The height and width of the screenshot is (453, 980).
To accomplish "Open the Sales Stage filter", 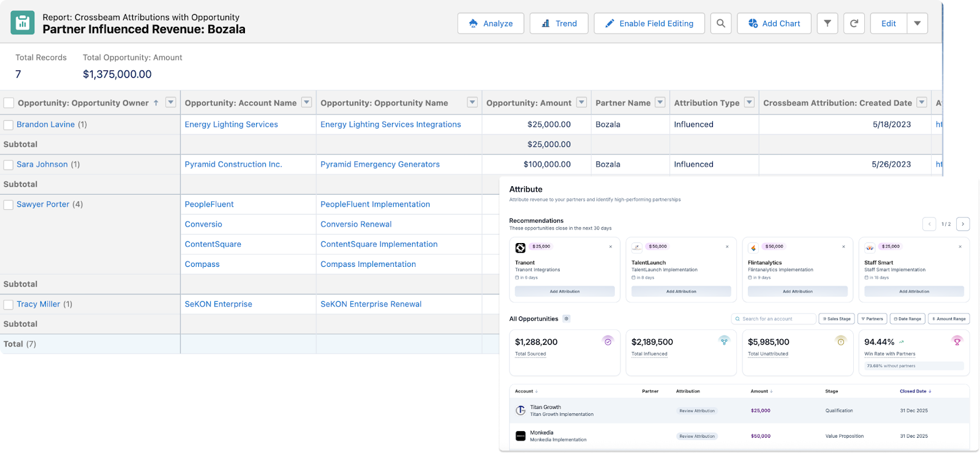I will coord(837,319).
